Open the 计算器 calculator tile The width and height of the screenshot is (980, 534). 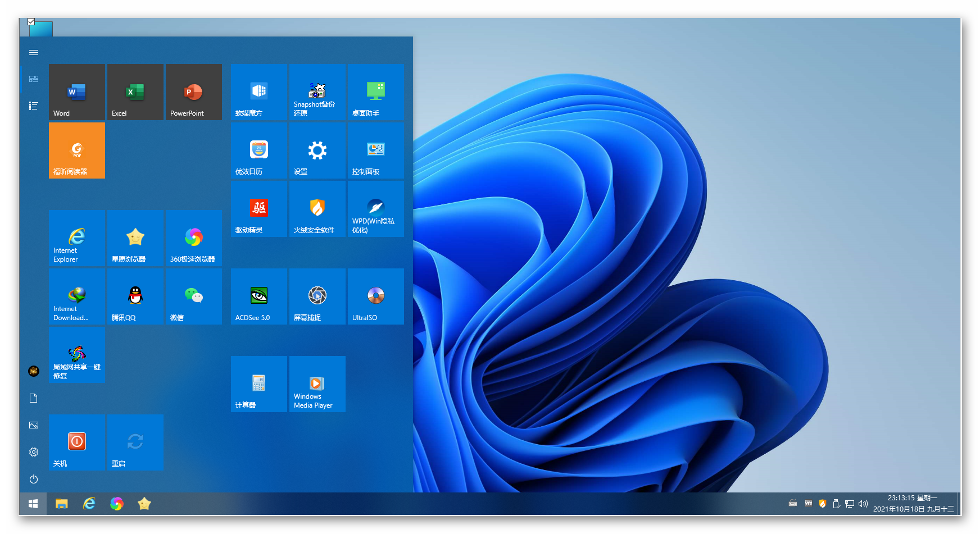[x=259, y=384]
